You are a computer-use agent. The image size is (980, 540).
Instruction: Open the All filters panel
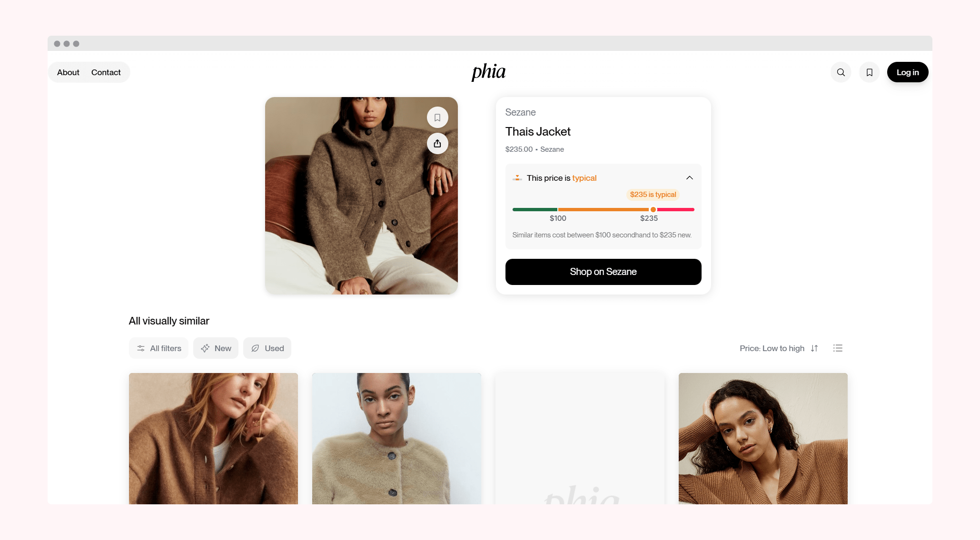pyautogui.click(x=158, y=348)
